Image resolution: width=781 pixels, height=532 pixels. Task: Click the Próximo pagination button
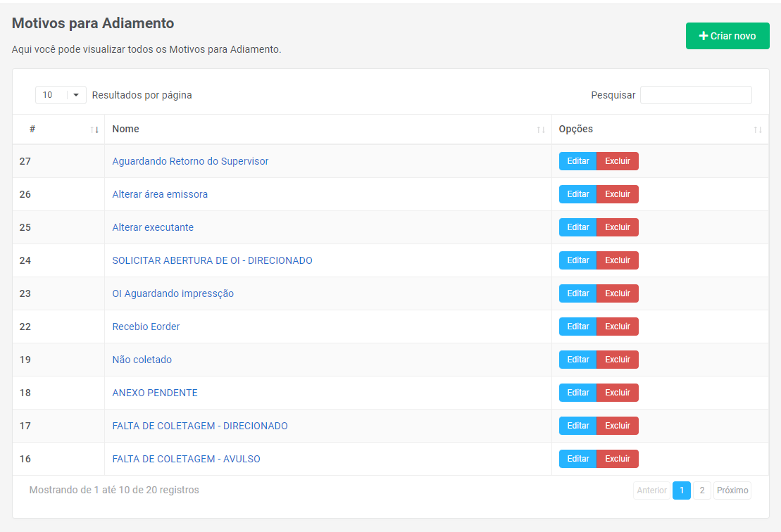[x=732, y=490]
